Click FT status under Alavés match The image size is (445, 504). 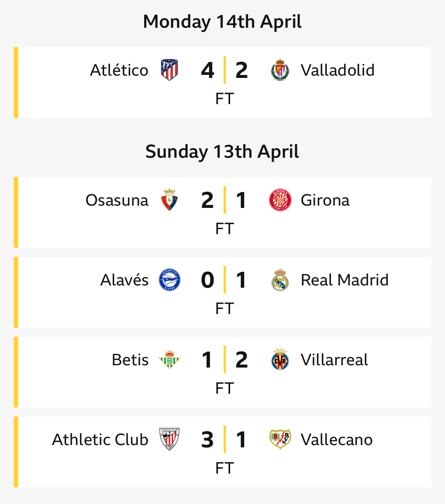[224, 309]
